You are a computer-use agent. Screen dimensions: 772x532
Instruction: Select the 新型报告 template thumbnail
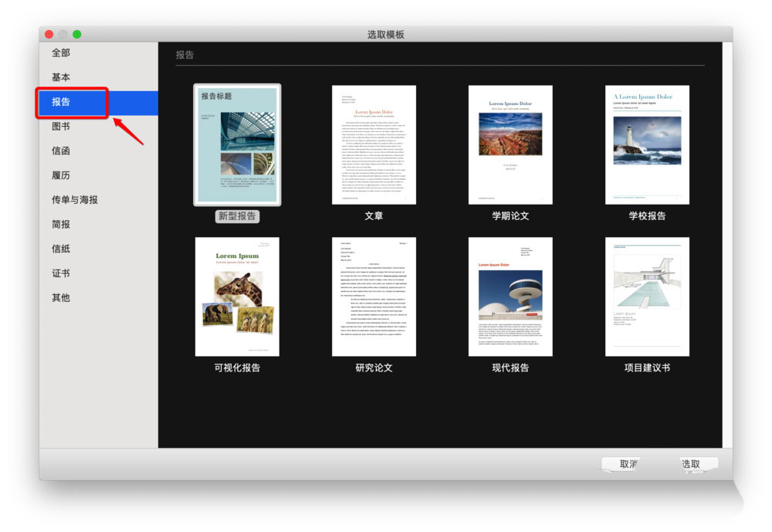(x=237, y=145)
